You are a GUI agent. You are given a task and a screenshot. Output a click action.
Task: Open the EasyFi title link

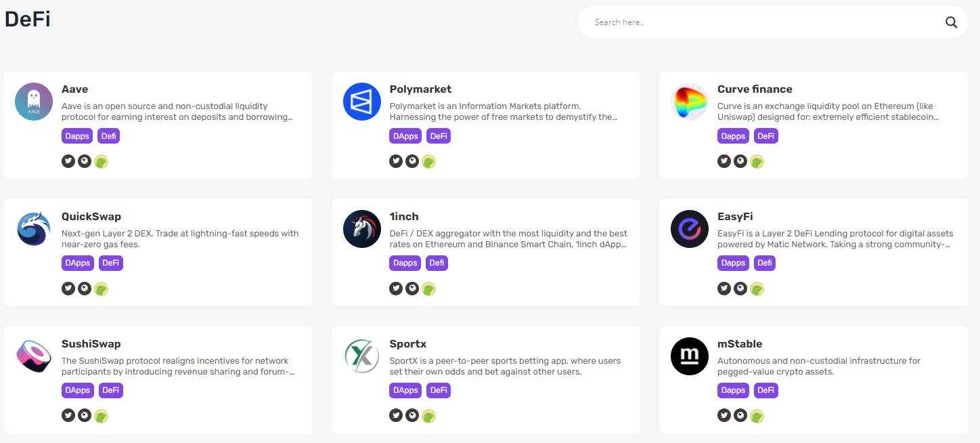click(735, 217)
